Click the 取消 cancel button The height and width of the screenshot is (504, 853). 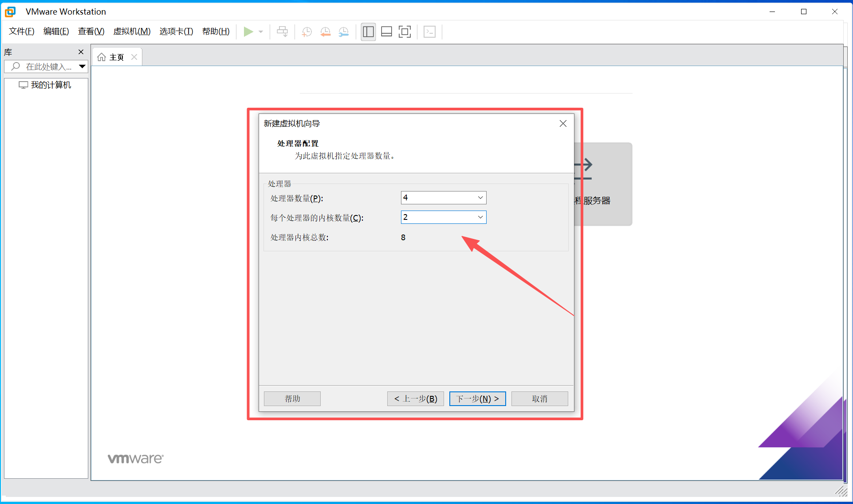tap(539, 399)
